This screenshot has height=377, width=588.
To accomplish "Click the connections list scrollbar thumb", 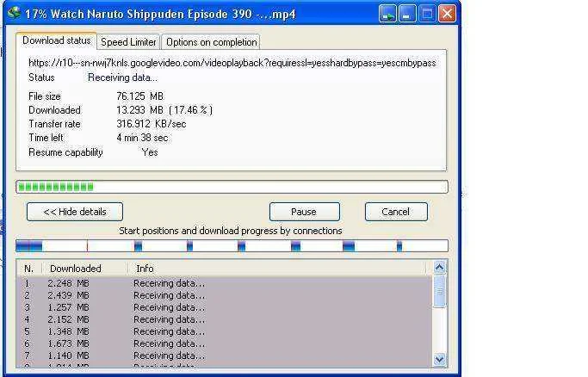I will pos(440,291).
